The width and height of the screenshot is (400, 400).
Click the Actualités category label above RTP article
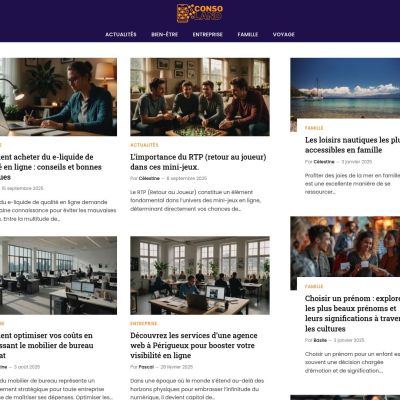coord(144,145)
